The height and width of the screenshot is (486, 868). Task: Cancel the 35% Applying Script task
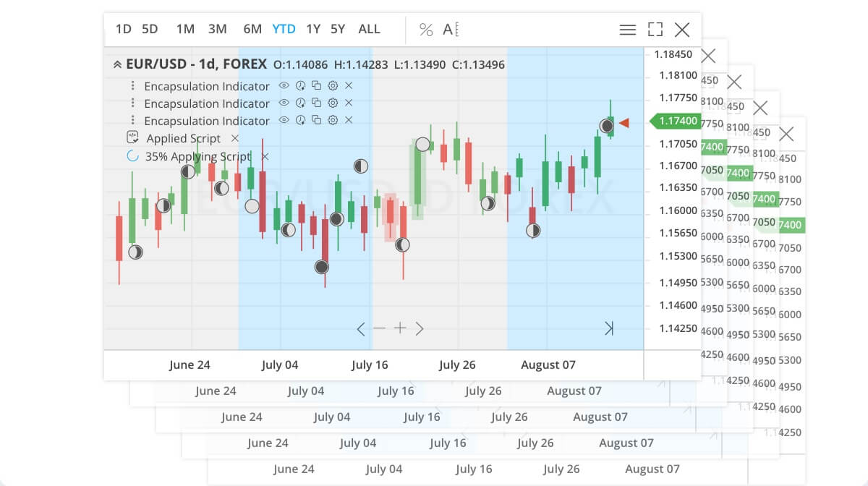point(265,156)
